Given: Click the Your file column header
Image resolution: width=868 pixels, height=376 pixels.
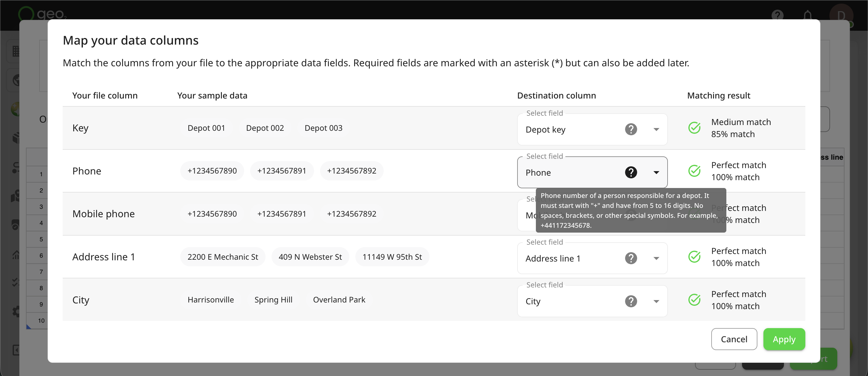Looking at the screenshot, I should [x=105, y=96].
